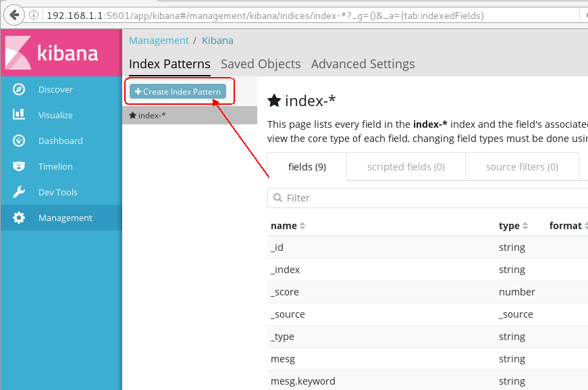Select the source filters (0) tab
This screenshot has height=390, width=588.
click(x=522, y=167)
